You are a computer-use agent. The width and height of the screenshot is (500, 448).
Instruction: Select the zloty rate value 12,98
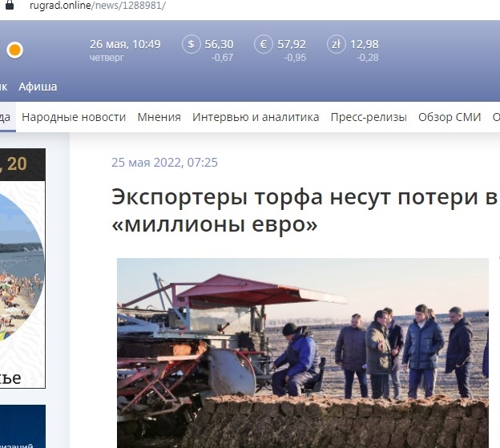point(365,44)
